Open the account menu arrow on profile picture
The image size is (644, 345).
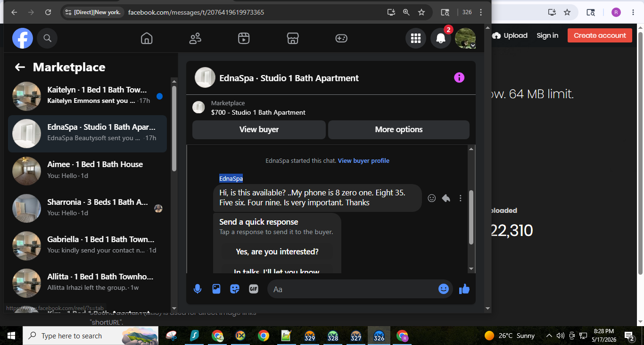tap(473, 45)
